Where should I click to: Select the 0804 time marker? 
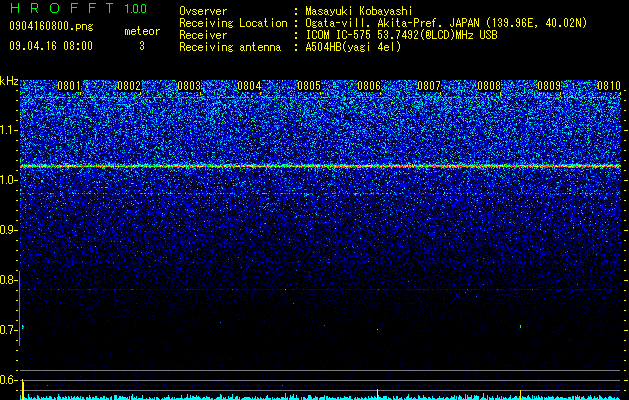[x=249, y=86]
